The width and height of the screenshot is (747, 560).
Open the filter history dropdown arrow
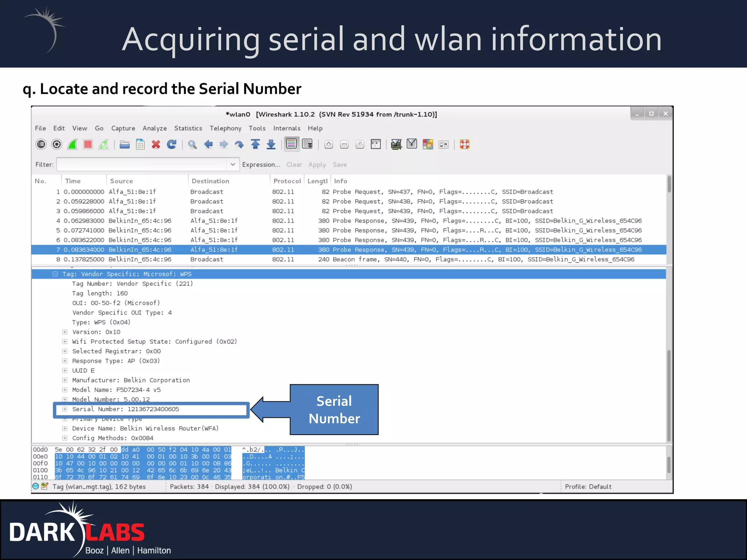pos(233,164)
